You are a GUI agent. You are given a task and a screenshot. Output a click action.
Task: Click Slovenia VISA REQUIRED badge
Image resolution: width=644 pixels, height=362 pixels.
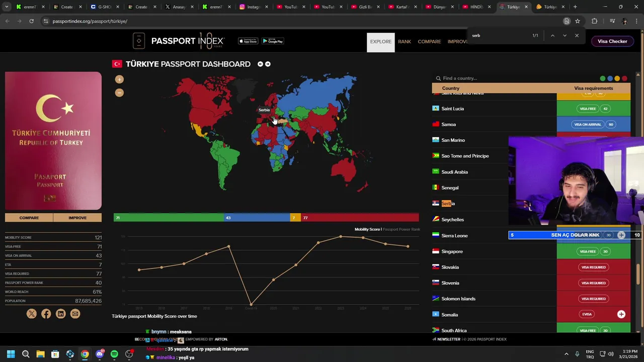point(594,283)
